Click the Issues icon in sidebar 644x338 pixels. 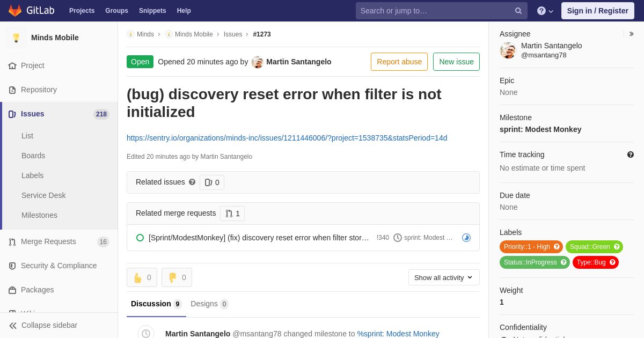click(x=12, y=114)
